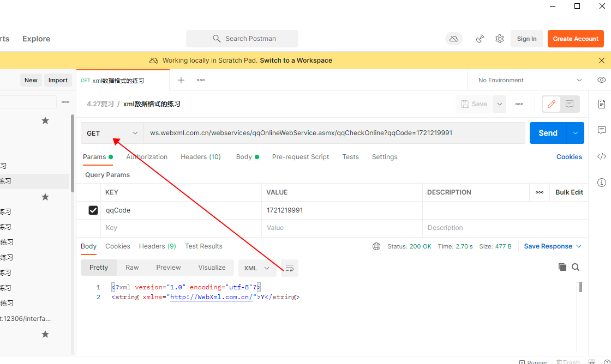The width and height of the screenshot is (611, 364).
Task: Open the response Cookies tab
Action: (118, 246)
